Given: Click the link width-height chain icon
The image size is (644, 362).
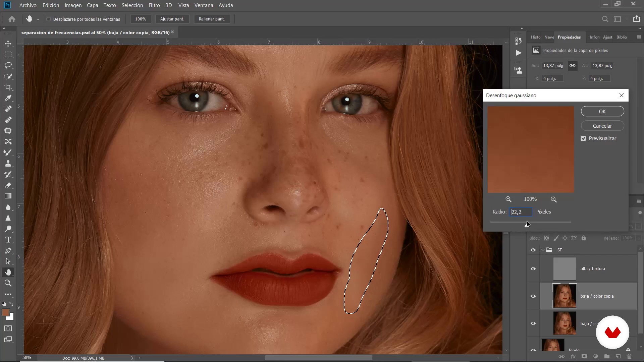Looking at the screenshot, I should (x=572, y=66).
